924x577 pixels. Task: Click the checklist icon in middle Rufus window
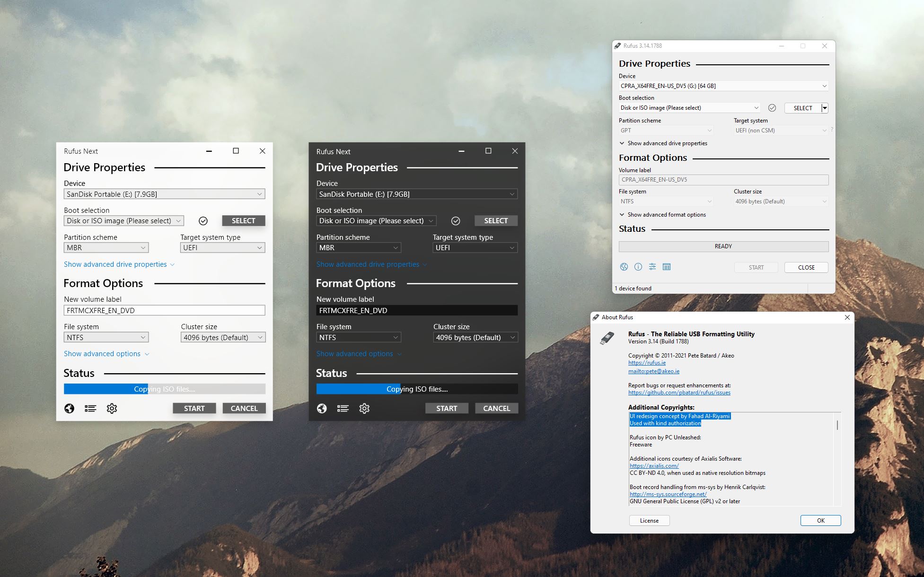pos(343,408)
